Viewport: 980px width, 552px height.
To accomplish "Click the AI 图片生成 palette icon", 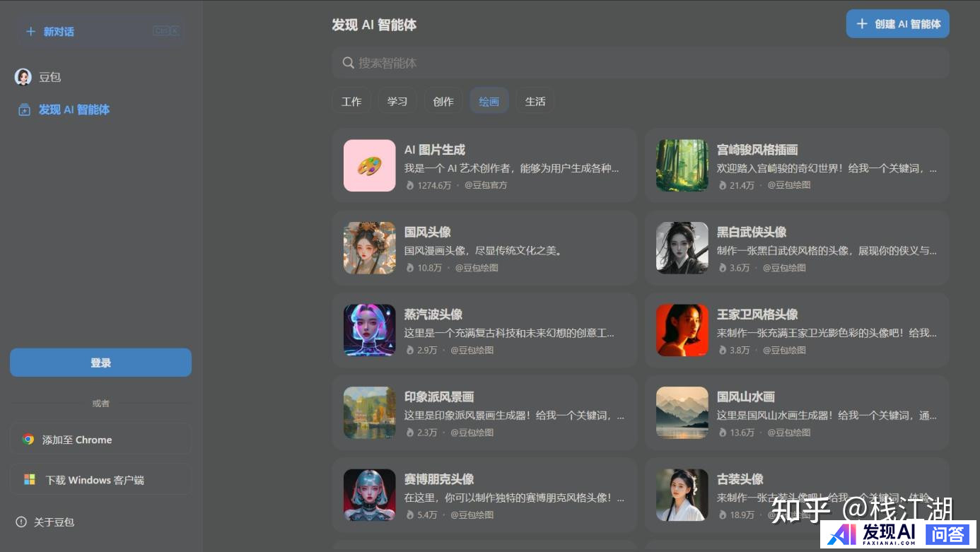I will click(369, 165).
